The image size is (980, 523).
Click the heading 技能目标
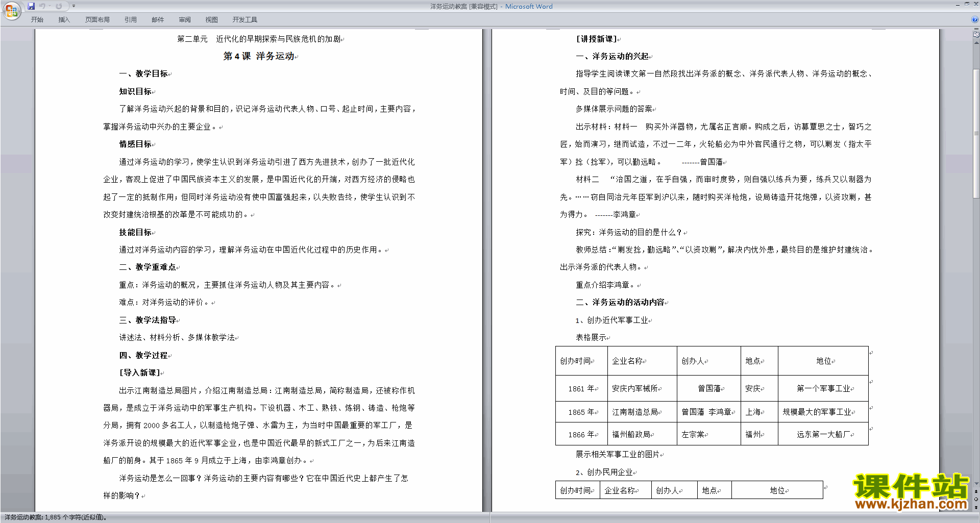(x=135, y=232)
